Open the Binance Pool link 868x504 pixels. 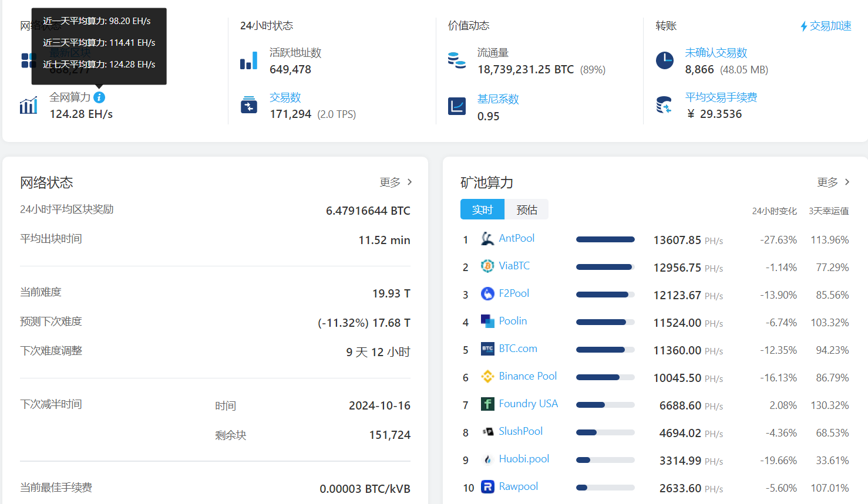click(x=528, y=376)
